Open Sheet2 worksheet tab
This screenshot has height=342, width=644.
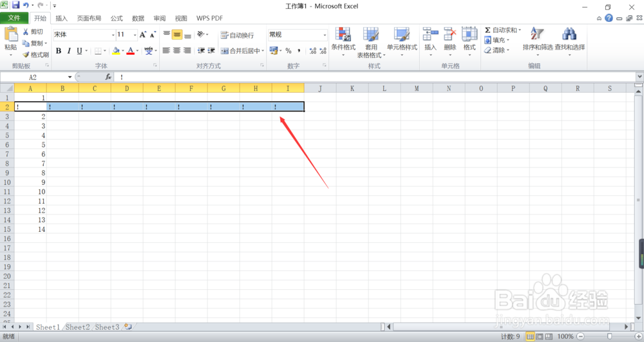77,327
